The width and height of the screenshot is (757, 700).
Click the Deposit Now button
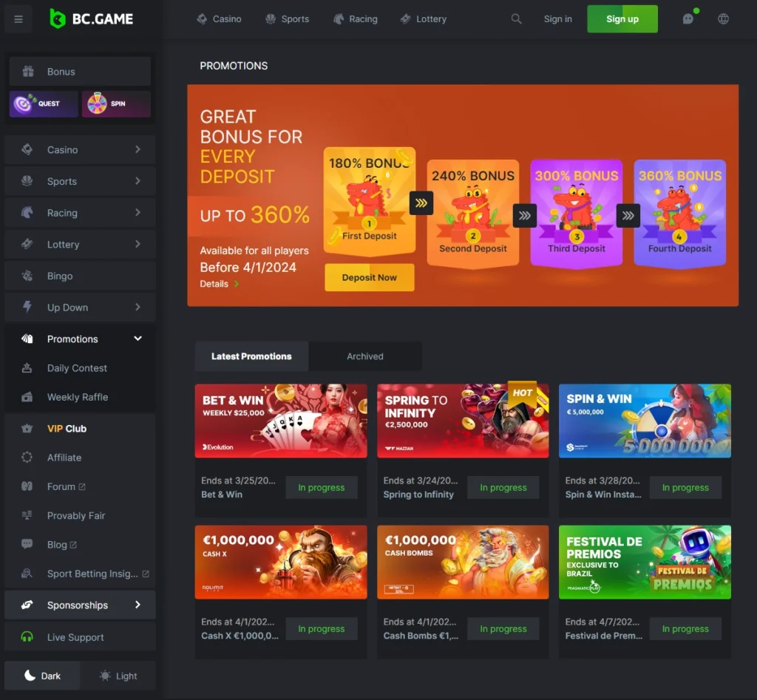(369, 278)
